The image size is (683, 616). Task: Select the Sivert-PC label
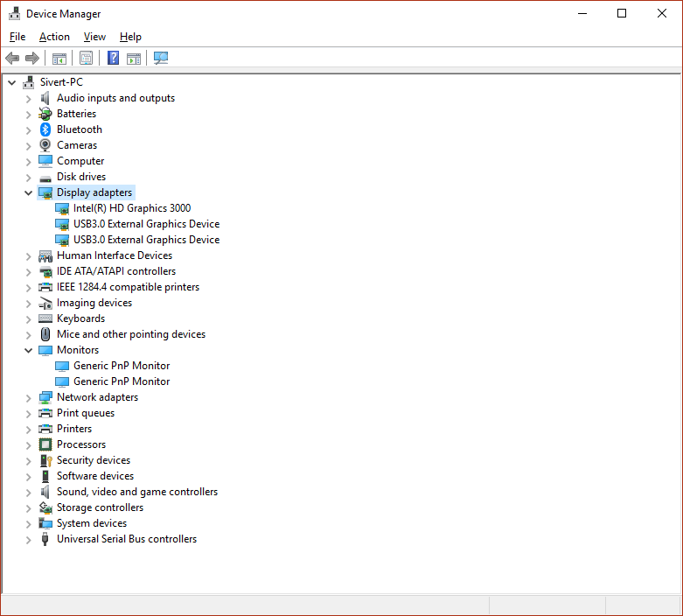[61, 82]
